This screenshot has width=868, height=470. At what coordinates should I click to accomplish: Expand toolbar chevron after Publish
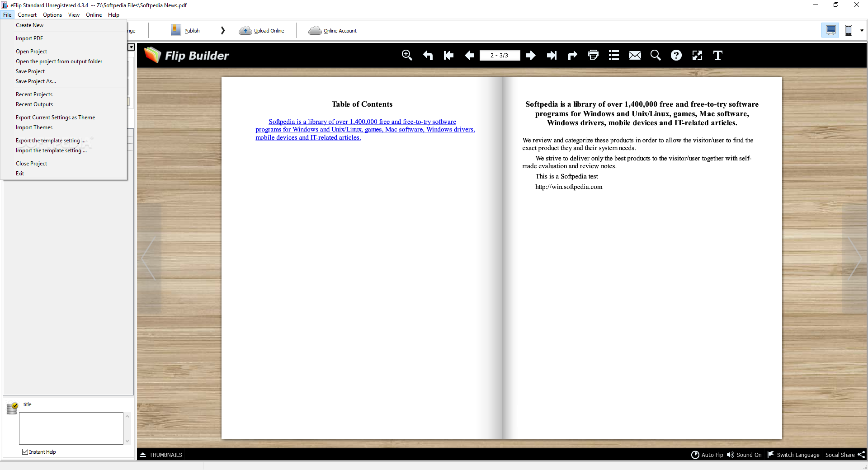click(222, 30)
